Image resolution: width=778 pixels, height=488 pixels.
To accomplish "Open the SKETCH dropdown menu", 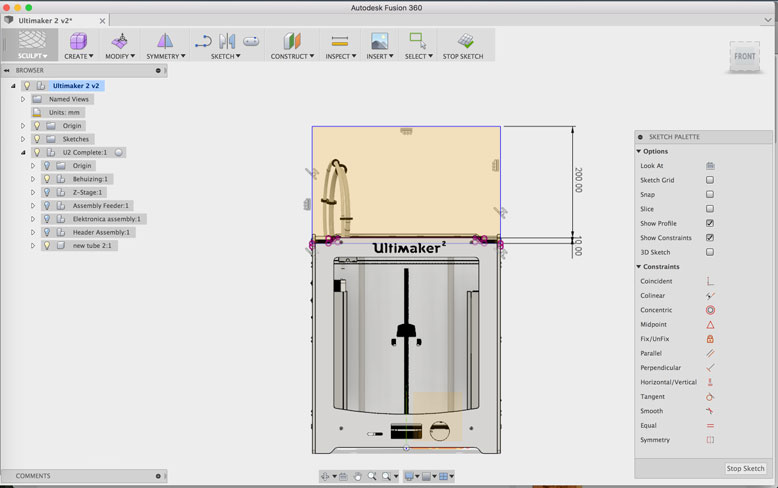I will (x=225, y=57).
